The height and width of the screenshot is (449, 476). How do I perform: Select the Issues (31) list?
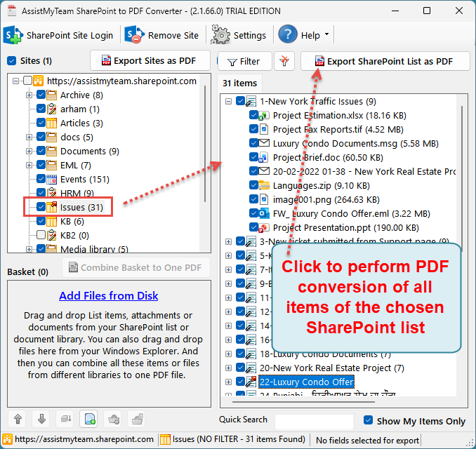[81, 207]
